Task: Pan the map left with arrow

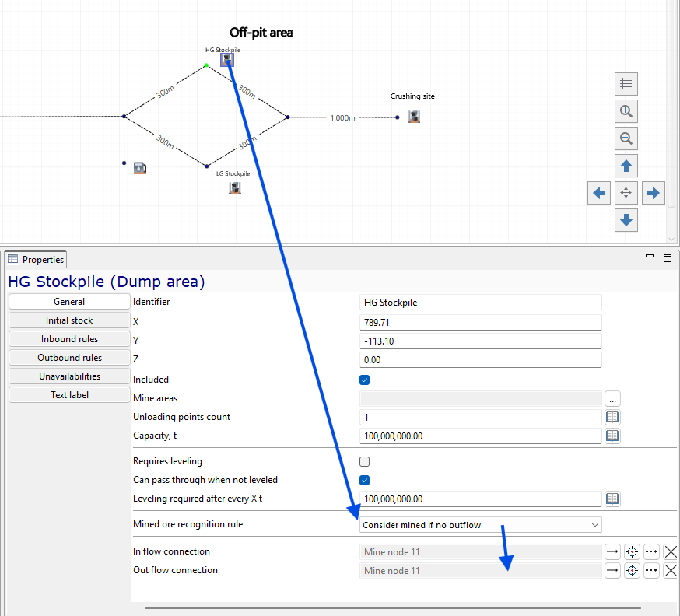Action: (599, 193)
